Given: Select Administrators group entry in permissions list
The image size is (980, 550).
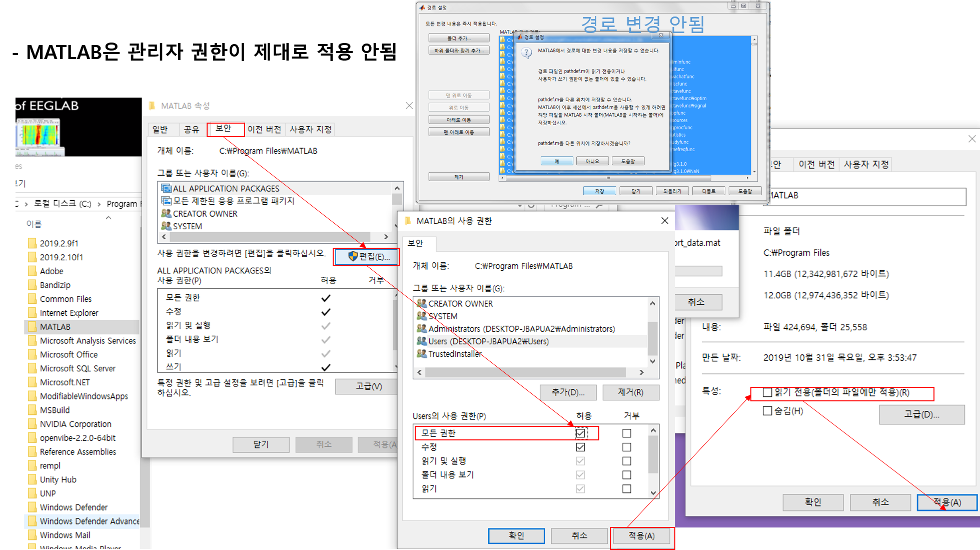Looking at the screenshot, I should point(521,329).
